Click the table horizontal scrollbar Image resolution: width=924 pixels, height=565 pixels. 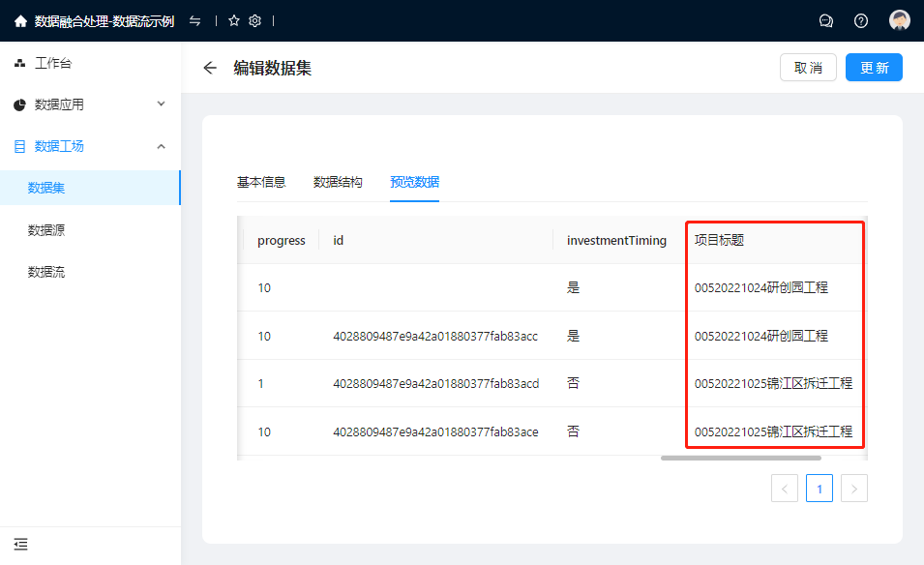pos(740,458)
